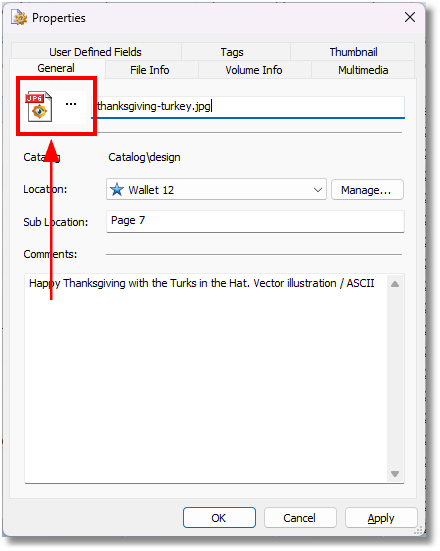
Task: Click the Cancel button
Action: point(300,518)
